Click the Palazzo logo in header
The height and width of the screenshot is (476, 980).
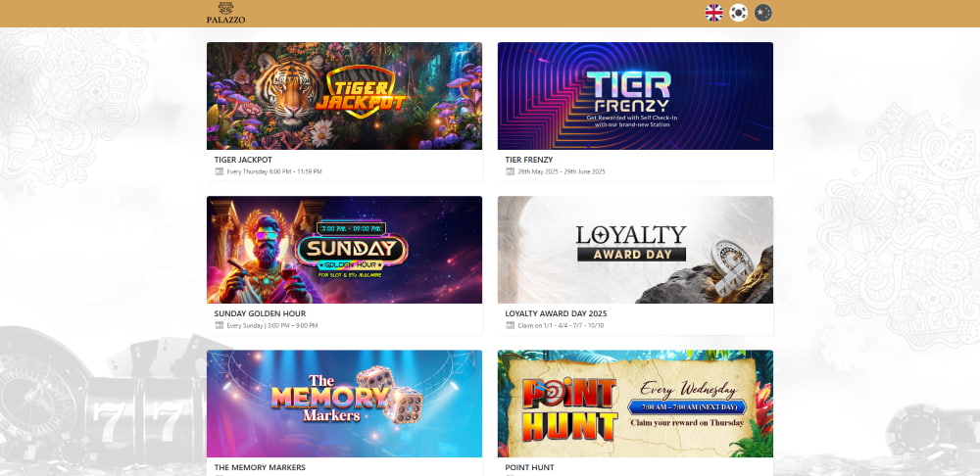[x=225, y=13]
